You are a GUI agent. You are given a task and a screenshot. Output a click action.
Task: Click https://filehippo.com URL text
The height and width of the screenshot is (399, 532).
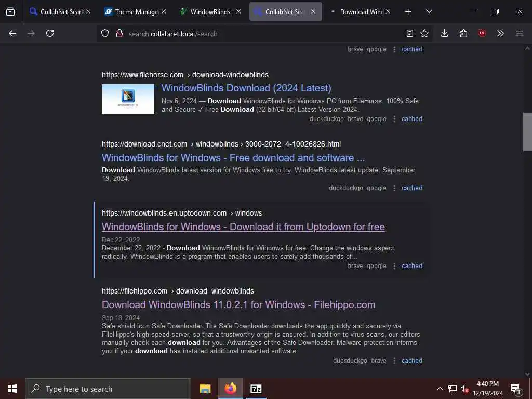coord(135,291)
